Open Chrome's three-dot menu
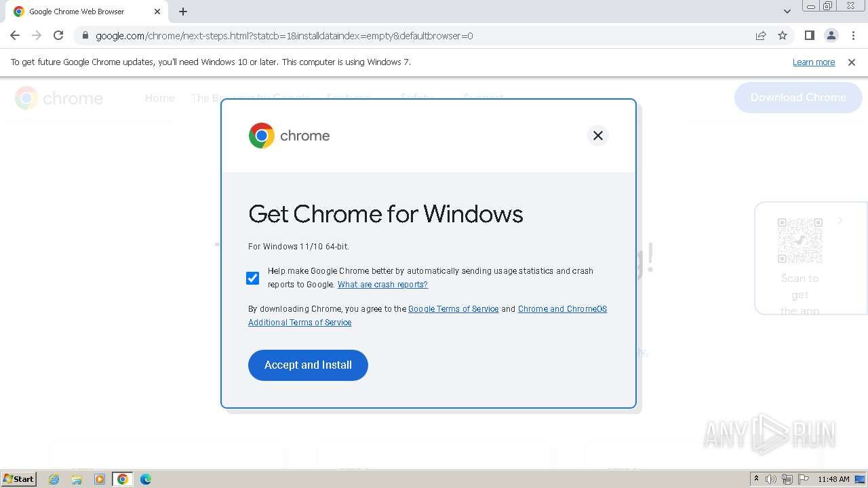The width and height of the screenshot is (868, 488). click(853, 35)
